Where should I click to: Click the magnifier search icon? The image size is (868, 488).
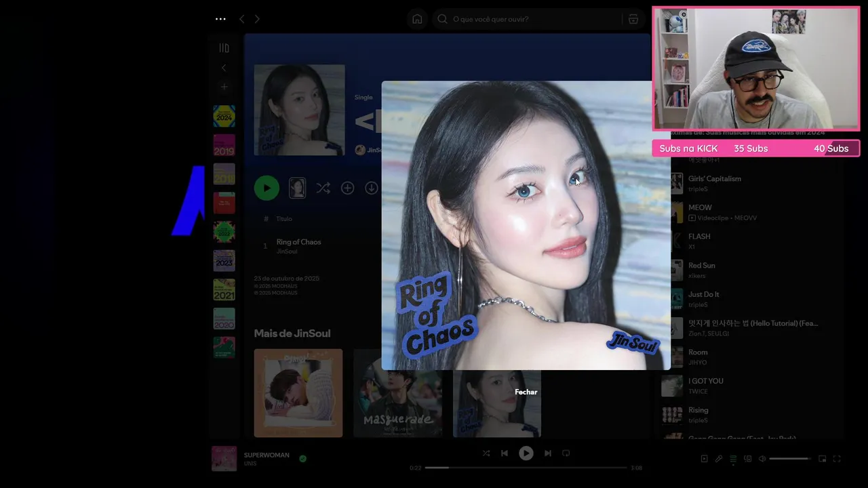(442, 19)
